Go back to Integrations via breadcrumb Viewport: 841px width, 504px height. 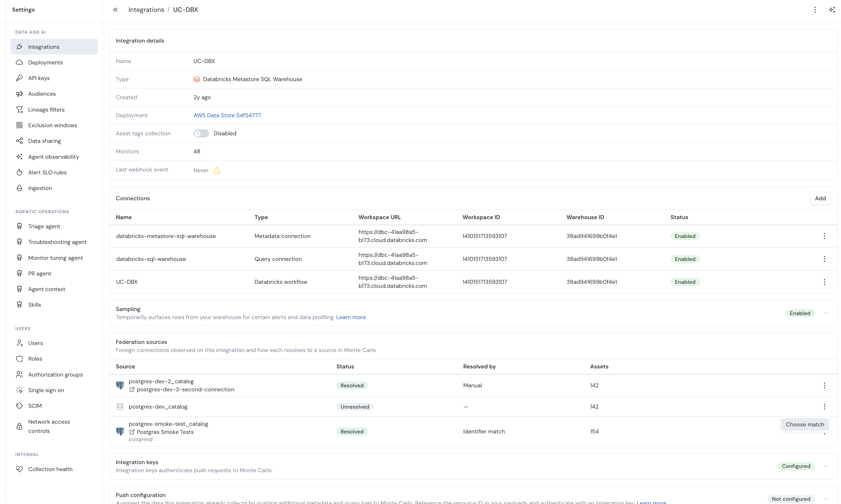click(x=146, y=10)
